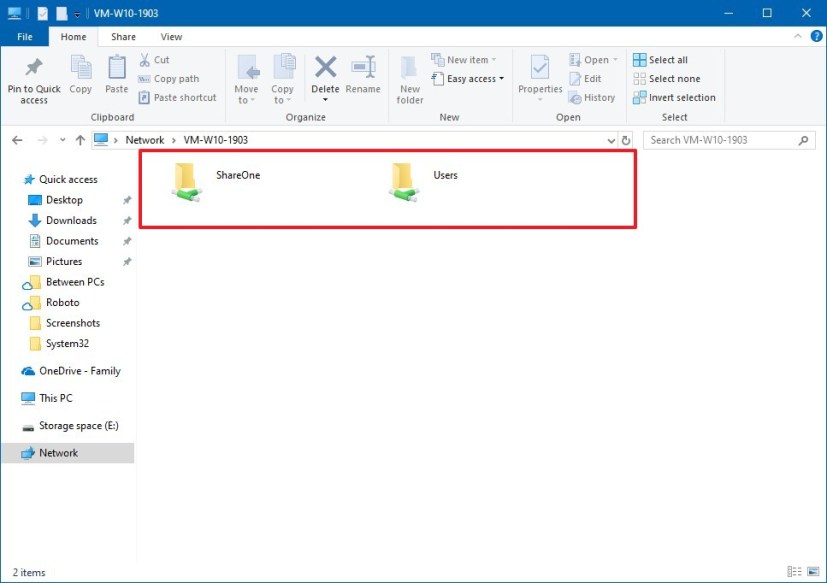Click VM-W10-1903 breadcrumb in address bar

coord(216,140)
